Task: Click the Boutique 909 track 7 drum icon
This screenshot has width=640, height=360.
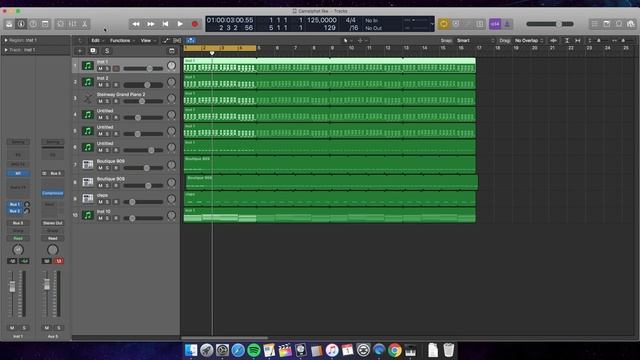Action: tap(87, 164)
